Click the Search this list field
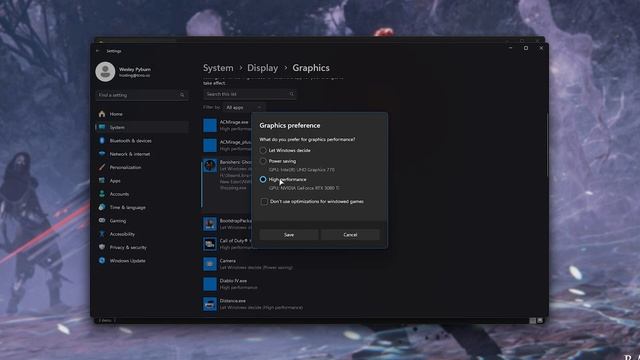This screenshot has width=640, height=360. (250, 94)
